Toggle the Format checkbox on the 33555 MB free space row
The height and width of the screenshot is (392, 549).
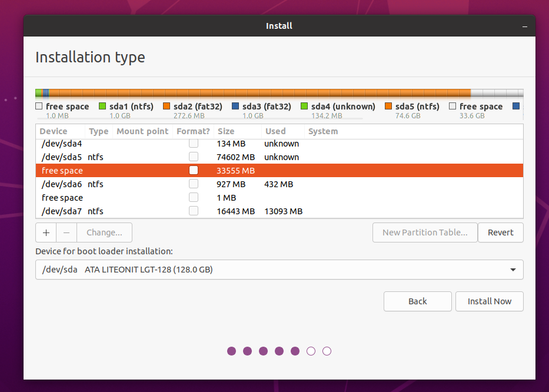194,170
